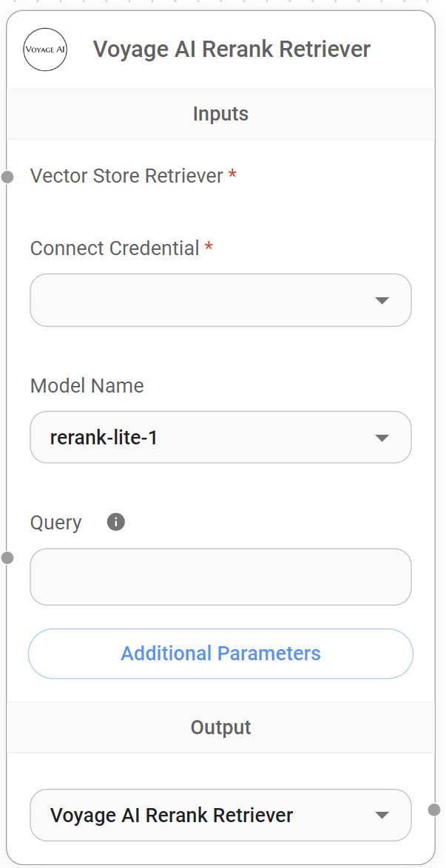Click the Vector Store Retriever input anchor dot
The width and height of the screenshot is (446, 868).
click(7, 177)
